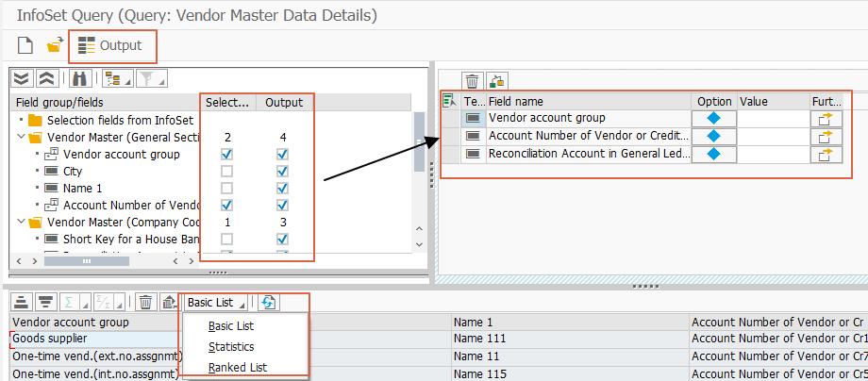Choose Statistics from the dropdown menu
The image size is (868, 381).
231,347
